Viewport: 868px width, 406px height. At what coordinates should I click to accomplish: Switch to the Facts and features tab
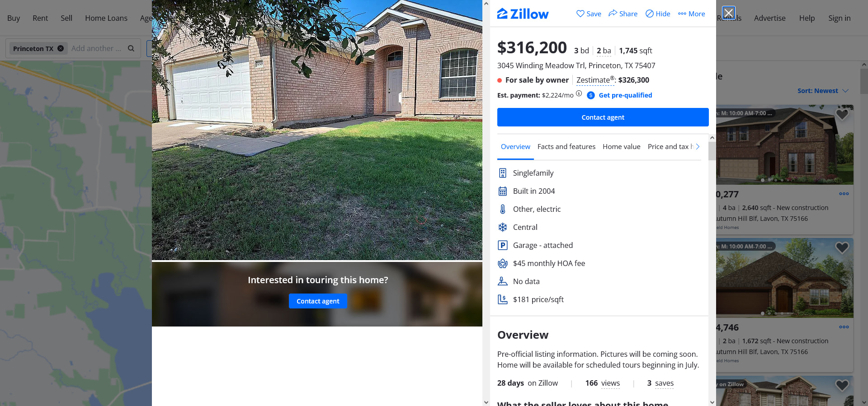[566, 146]
